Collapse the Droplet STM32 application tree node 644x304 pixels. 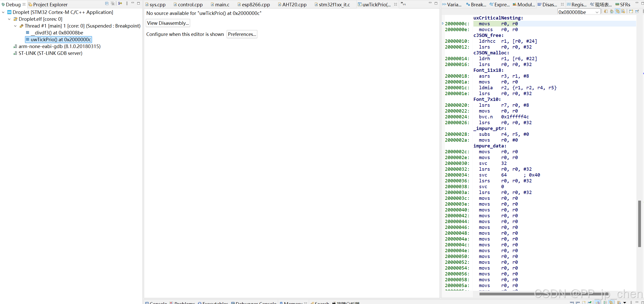pos(3,12)
